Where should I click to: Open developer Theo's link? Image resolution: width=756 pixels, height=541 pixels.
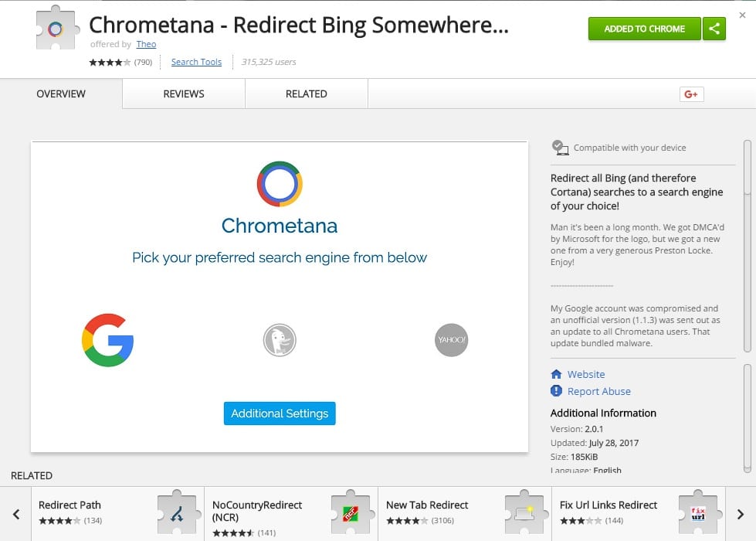pyautogui.click(x=146, y=44)
